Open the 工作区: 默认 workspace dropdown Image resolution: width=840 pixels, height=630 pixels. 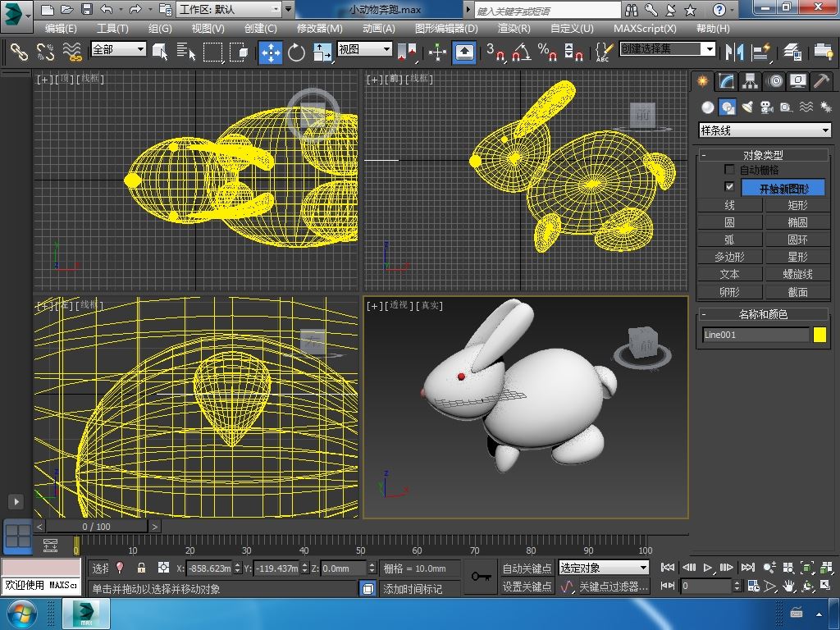point(230,9)
